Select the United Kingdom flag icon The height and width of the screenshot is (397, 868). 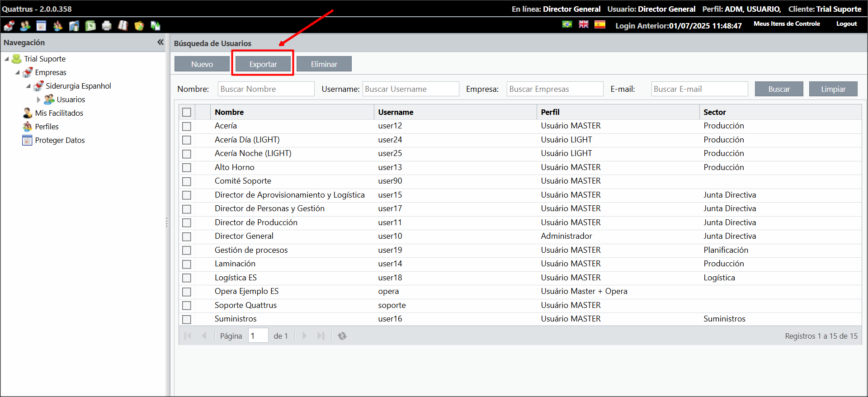pyautogui.click(x=584, y=24)
